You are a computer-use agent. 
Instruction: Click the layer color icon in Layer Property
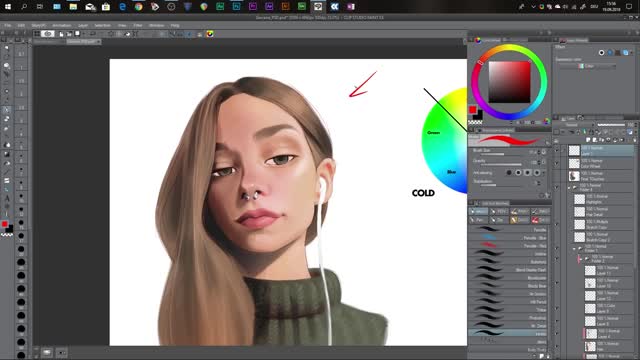(626, 53)
